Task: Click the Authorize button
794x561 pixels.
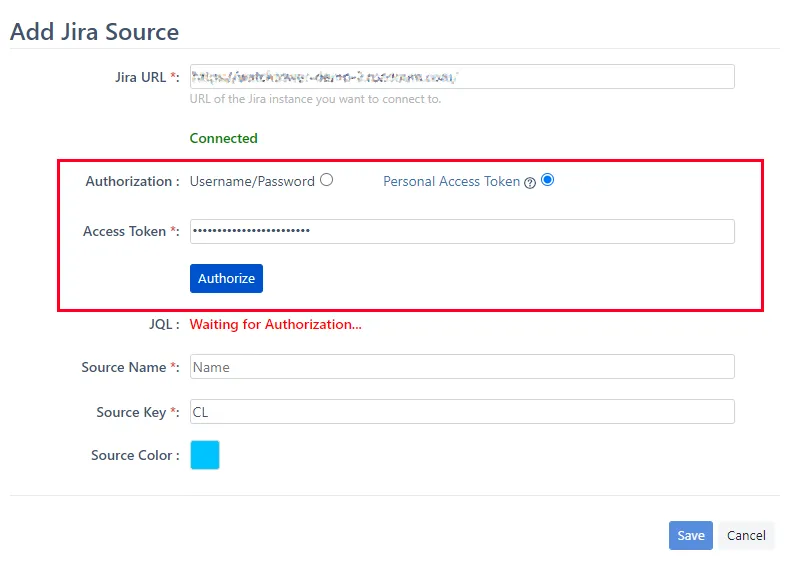Action: [x=226, y=278]
